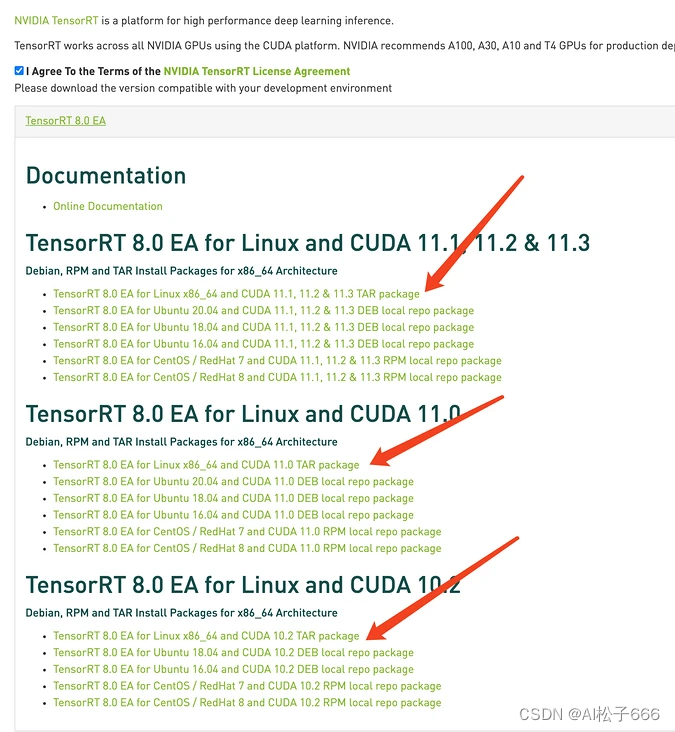Download Ubuntu 20.04 CUDA 11.1, 11.2 & 11.3 DEB package
The width and height of the screenshot is (675, 732).
coord(263,311)
